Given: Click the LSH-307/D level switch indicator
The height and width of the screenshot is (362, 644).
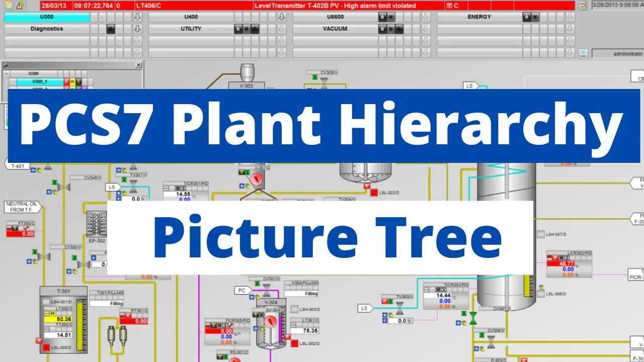Looking at the screenshot, I should (541, 234).
